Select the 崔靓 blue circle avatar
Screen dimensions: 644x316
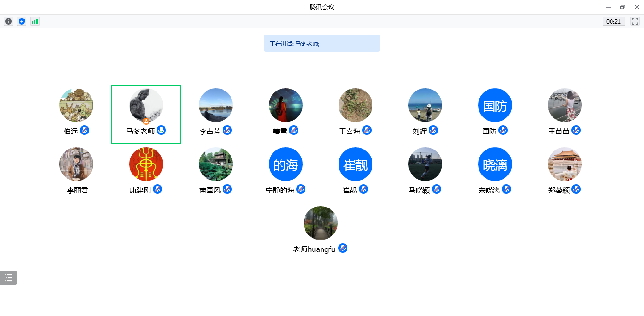click(355, 164)
